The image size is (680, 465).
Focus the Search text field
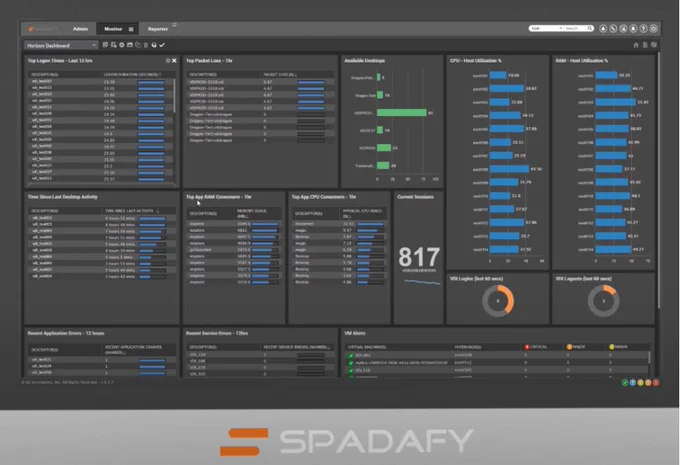point(575,28)
